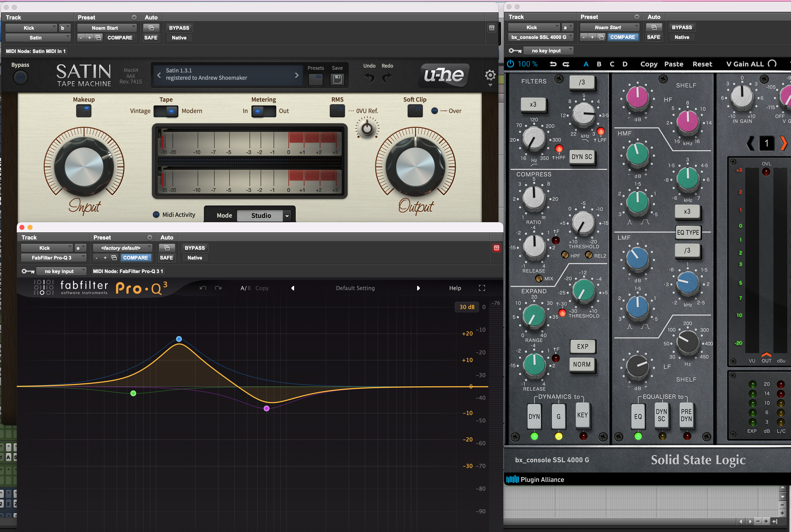Click Satin Output knob

(415, 167)
